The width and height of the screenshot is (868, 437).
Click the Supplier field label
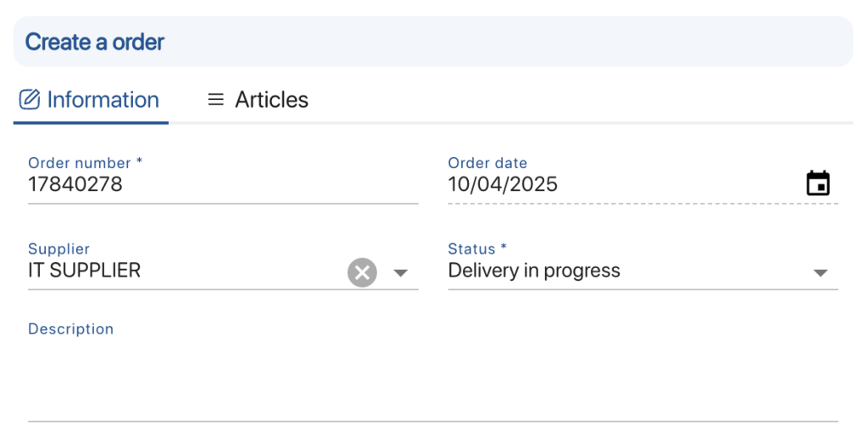(58, 249)
